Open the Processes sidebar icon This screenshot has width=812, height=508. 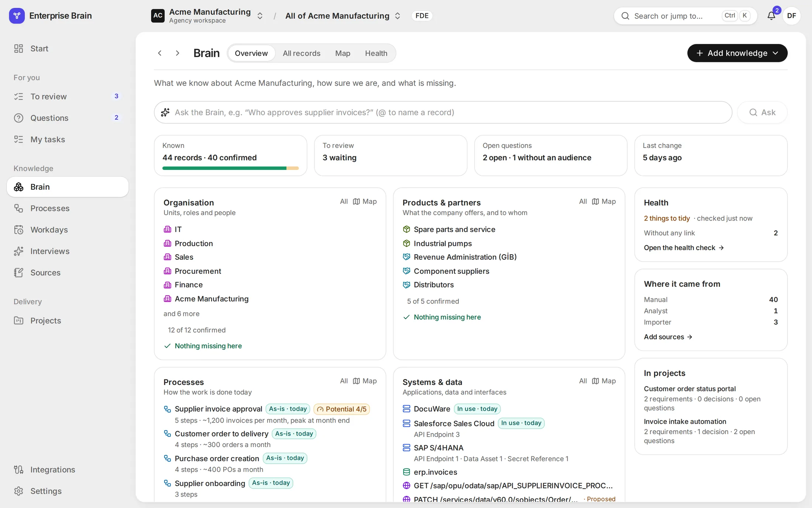pos(18,208)
